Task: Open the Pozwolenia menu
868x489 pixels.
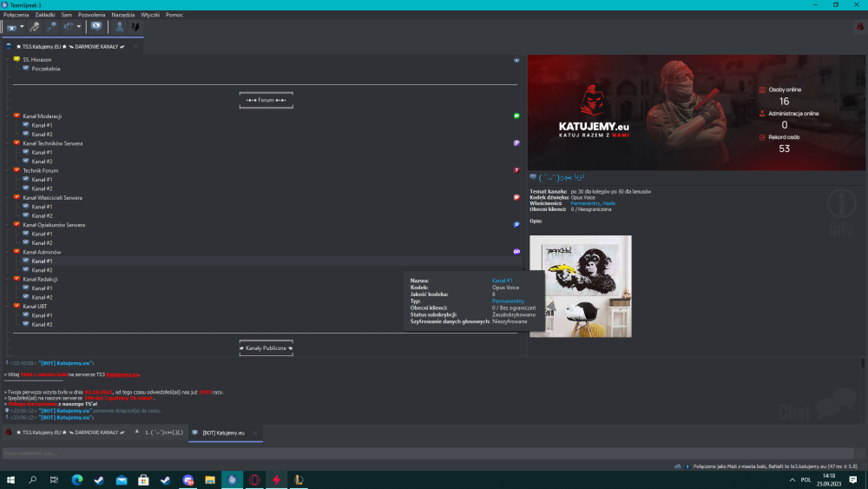Action: pos(91,15)
